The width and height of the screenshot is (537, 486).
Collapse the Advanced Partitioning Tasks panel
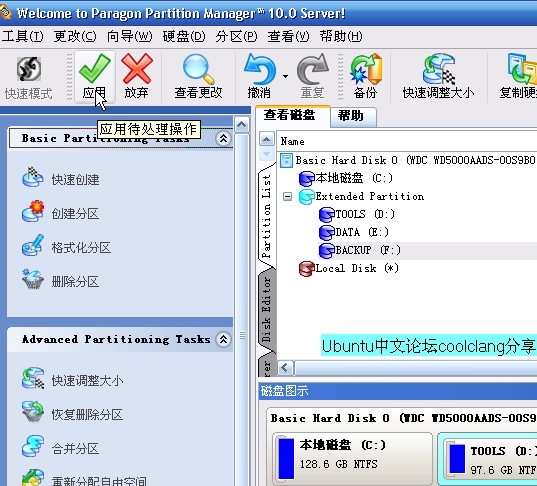[223, 339]
